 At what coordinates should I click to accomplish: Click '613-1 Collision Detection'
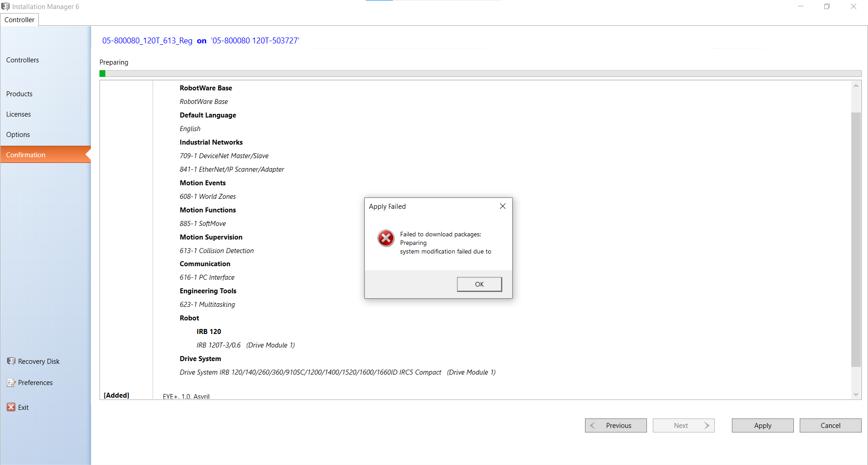217,251
